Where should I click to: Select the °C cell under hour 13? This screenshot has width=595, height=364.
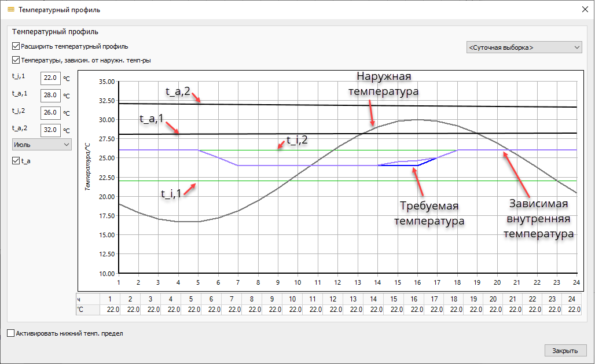point(353,310)
